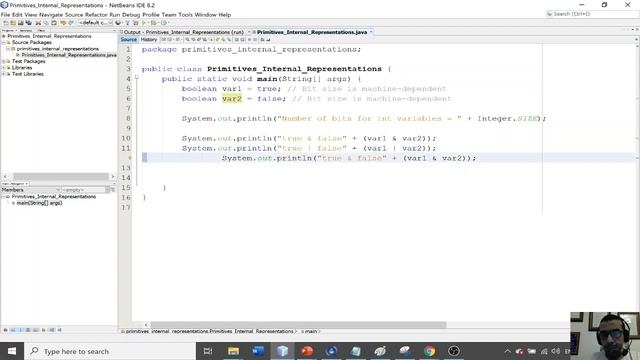Click right arrow of Projects panel scrollbar

pos(113,176)
